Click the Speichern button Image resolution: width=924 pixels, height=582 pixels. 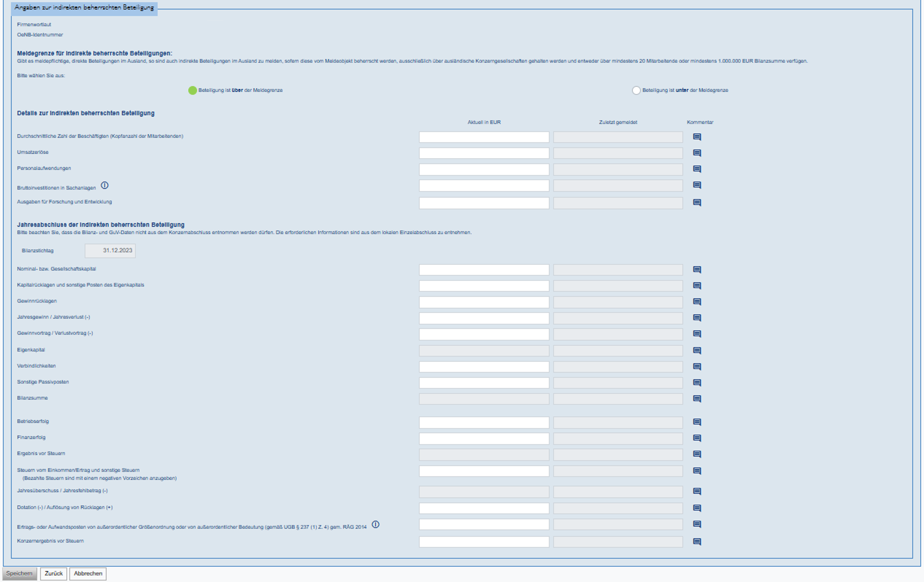tap(19, 574)
